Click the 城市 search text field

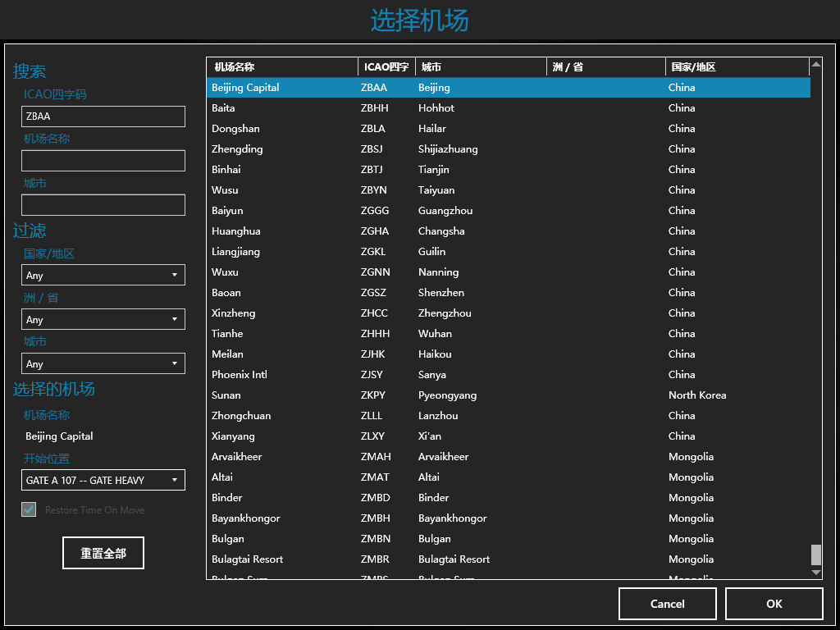coord(103,205)
